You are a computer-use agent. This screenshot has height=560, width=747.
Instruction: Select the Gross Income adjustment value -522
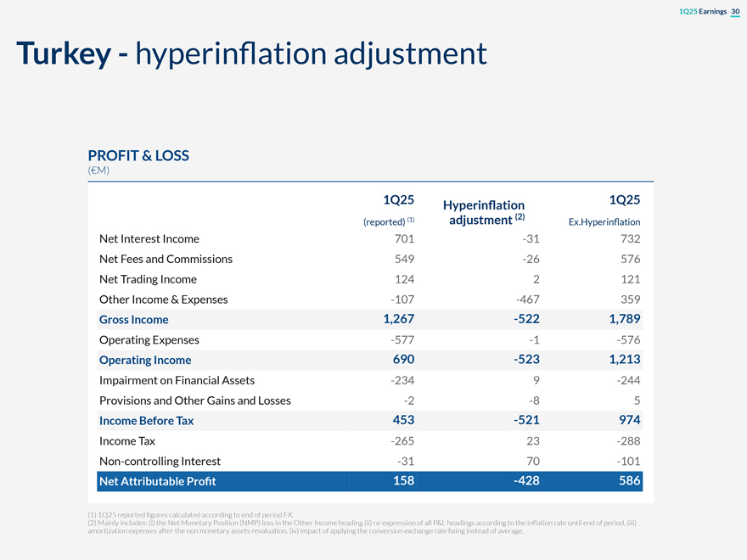tap(526, 318)
